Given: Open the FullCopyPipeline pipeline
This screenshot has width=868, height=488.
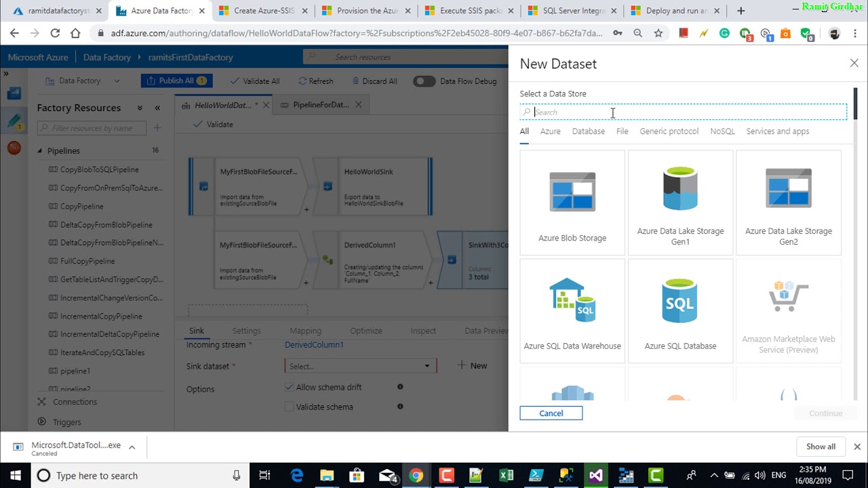Looking at the screenshot, I should coord(87,261).
